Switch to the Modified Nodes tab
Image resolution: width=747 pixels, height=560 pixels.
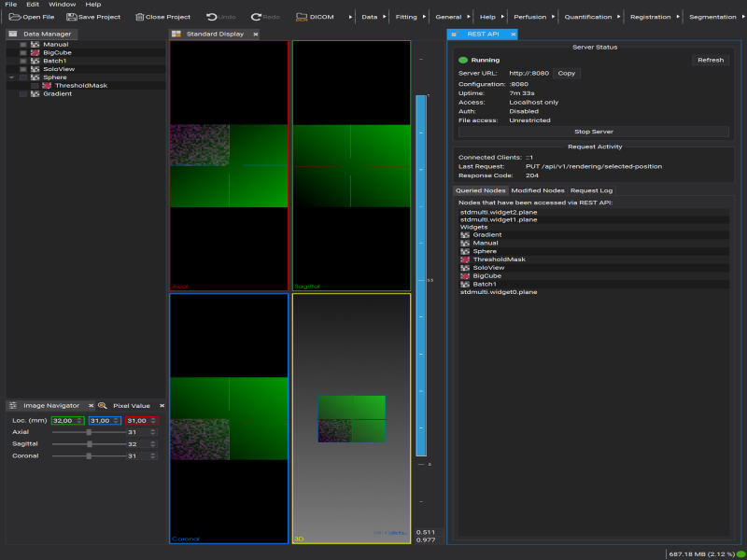point(538,190)
